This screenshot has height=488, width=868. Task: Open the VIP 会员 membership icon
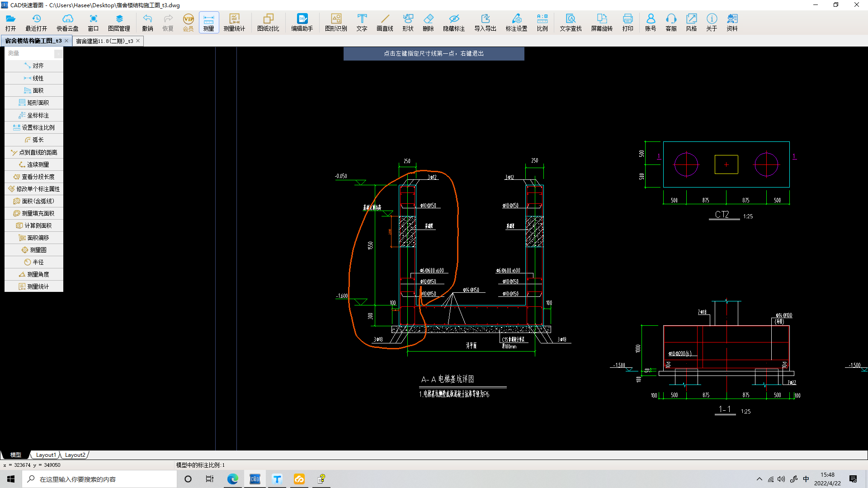click(188, 23)
